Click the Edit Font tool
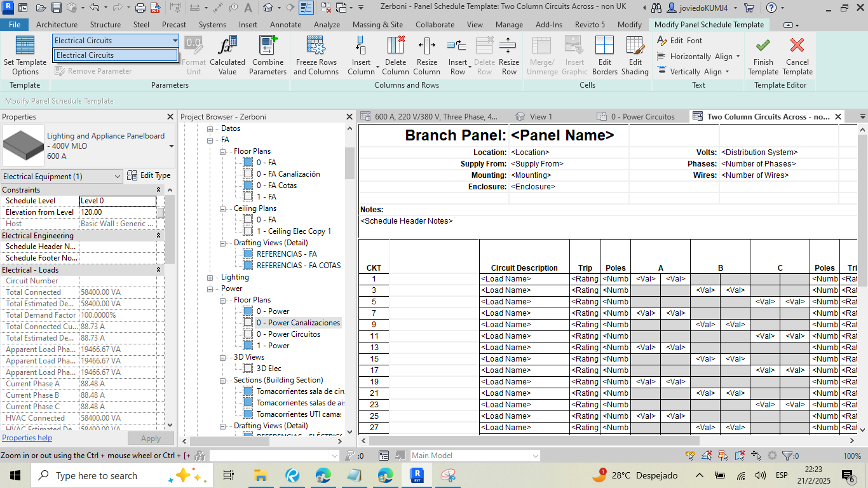This screenshot has width=868, height=488. (680, 41)
